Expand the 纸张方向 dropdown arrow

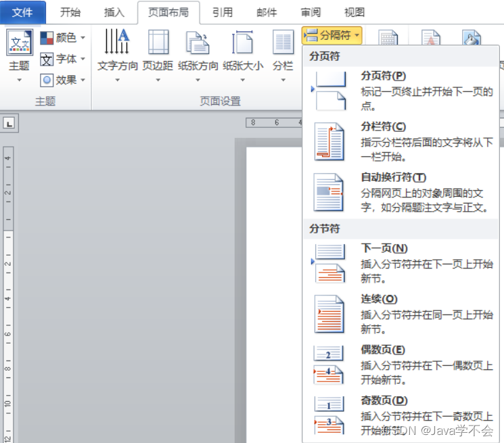[x=198, y=80]
